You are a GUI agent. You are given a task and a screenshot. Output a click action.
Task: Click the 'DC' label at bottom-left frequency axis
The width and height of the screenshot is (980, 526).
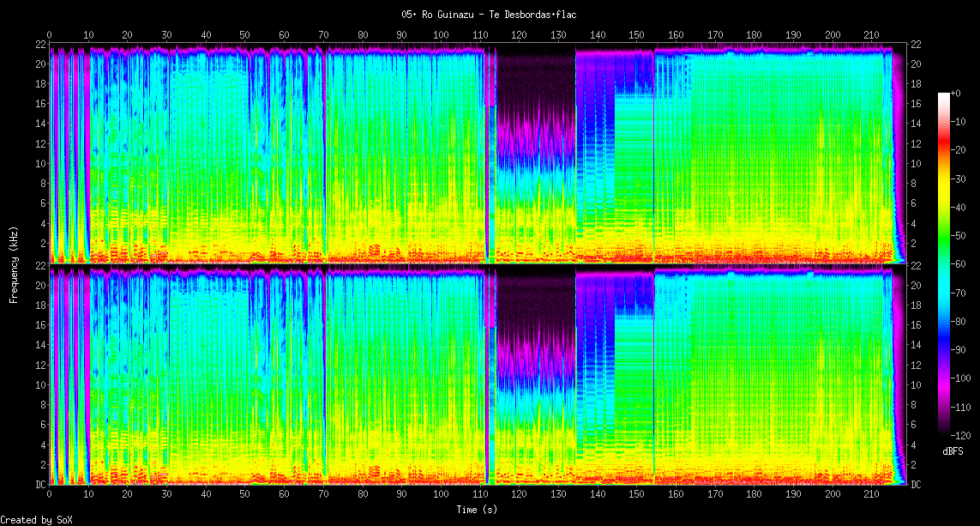pos(39,485)
